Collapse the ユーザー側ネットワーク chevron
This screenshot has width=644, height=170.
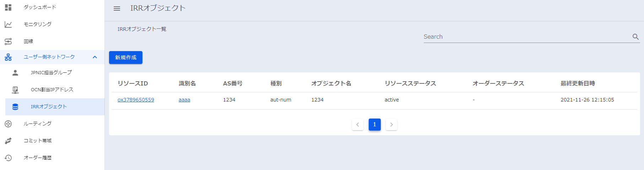95,57
